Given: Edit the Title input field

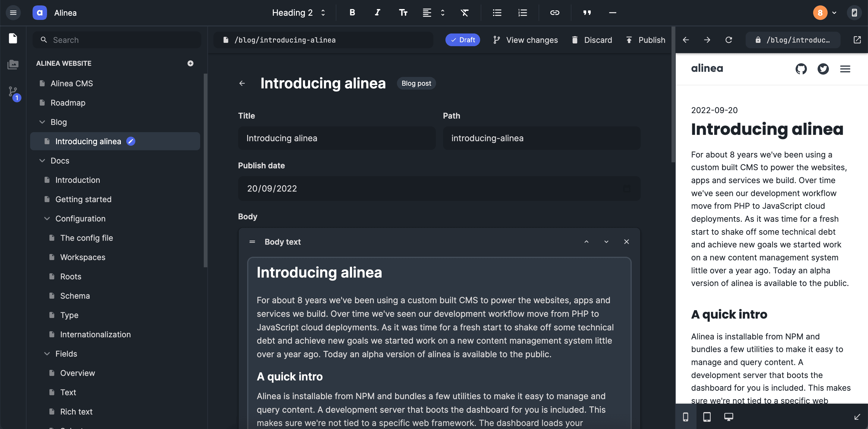Looking at the screenshot, I should coord(337,138).
